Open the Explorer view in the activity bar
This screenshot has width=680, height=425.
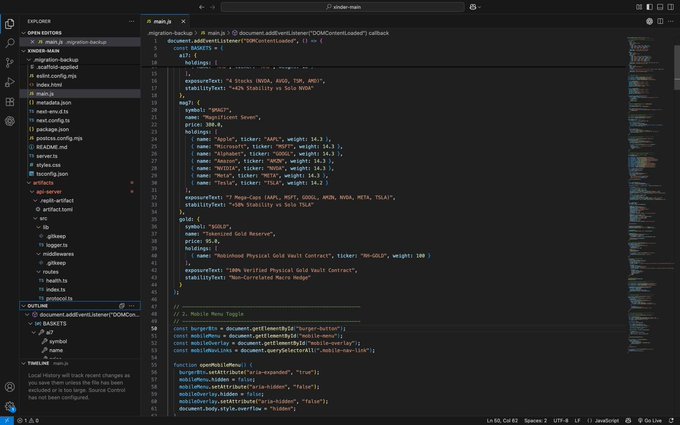[x=10, y=24]
